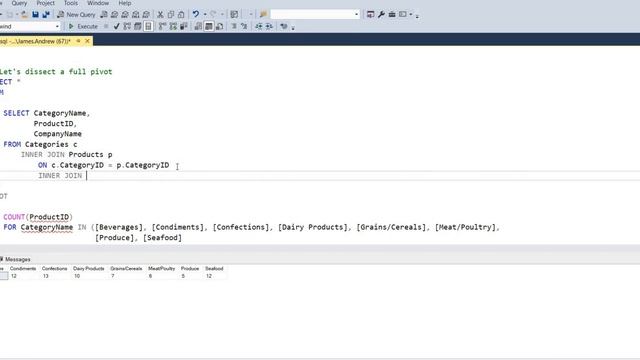Click the Analysis Services MDX Query icon
Viewport: 640px width, 360px height.
(115, 15)
